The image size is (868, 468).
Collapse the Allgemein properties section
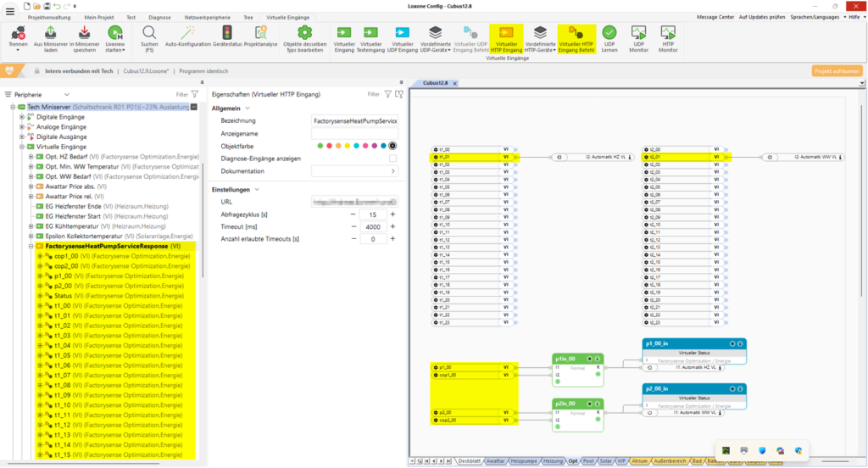pos(248,109)
